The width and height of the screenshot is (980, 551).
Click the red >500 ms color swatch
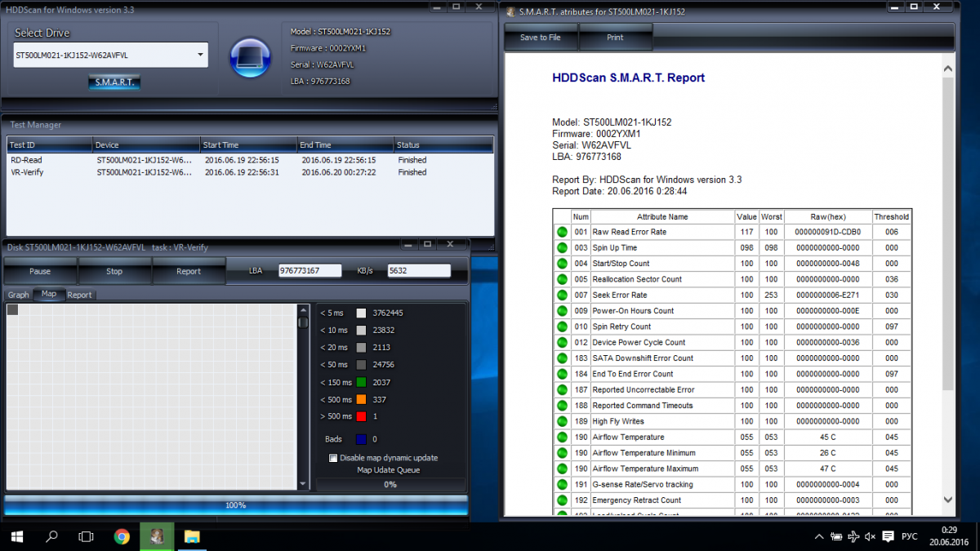361,416
